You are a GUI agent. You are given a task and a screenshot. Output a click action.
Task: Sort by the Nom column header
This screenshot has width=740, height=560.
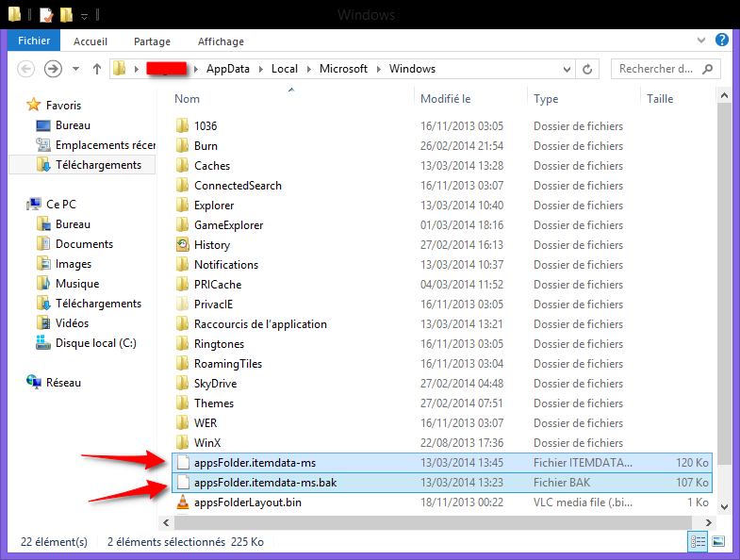click(187, 99)
